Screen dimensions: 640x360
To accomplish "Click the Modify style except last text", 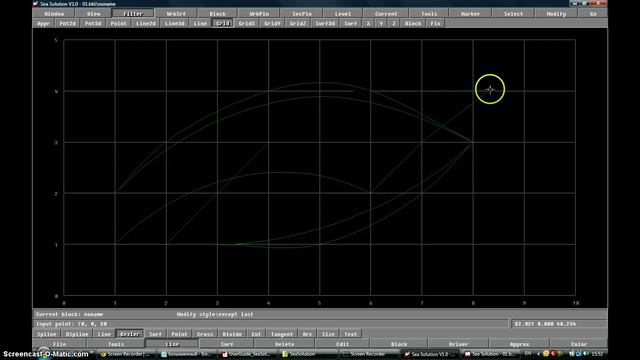I will pos(215,314).
